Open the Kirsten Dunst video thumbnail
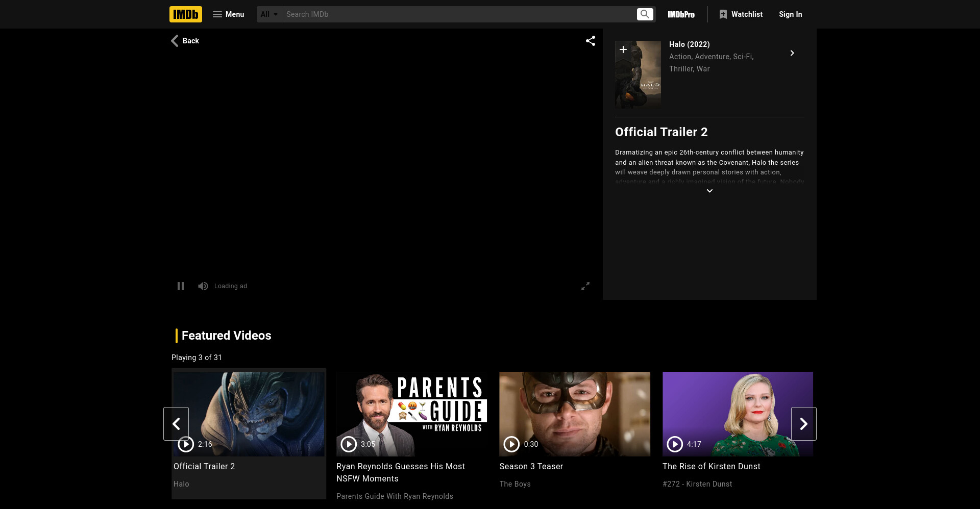Image resolution: width=980 pixels, height=509 pixels. [738, 414]
